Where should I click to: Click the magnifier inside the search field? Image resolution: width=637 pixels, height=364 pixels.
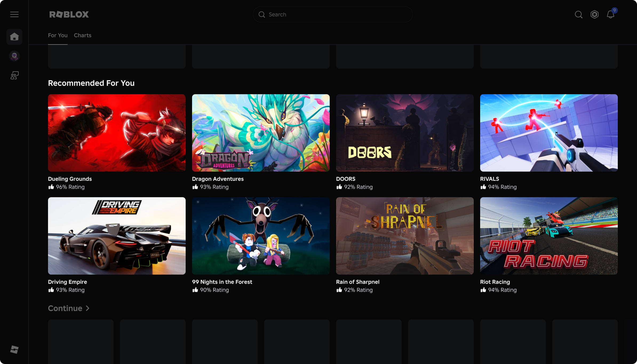262,14
